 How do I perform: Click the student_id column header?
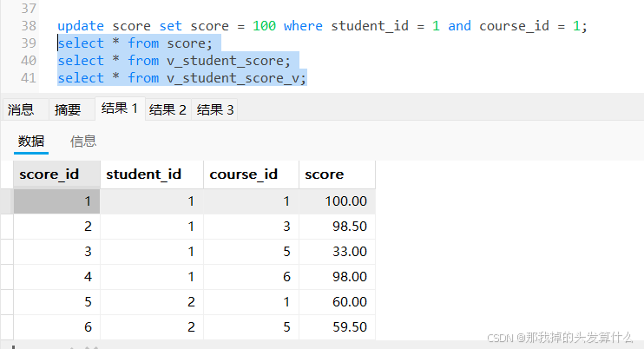click(x=152, y=174)
